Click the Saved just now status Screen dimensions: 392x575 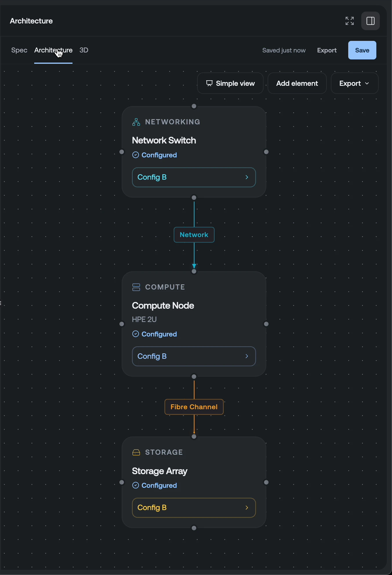[284, 50]
